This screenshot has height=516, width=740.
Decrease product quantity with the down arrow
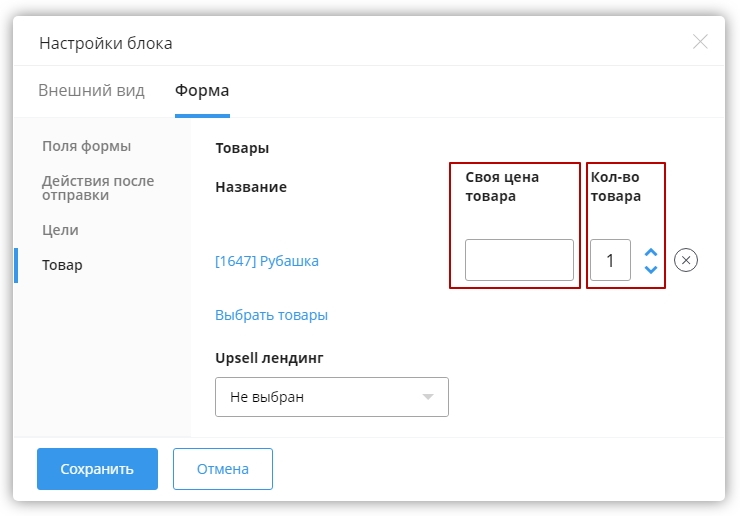tap(651, 269)
